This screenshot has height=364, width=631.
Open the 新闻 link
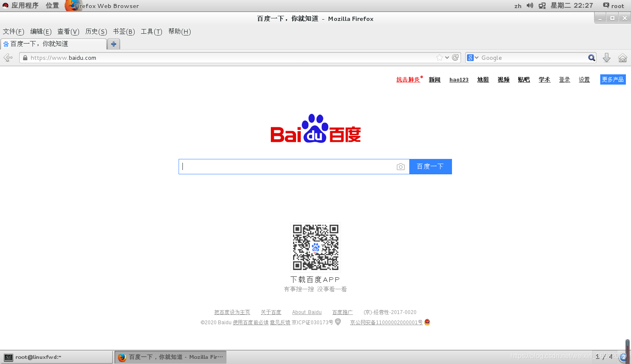coord(434,80)
